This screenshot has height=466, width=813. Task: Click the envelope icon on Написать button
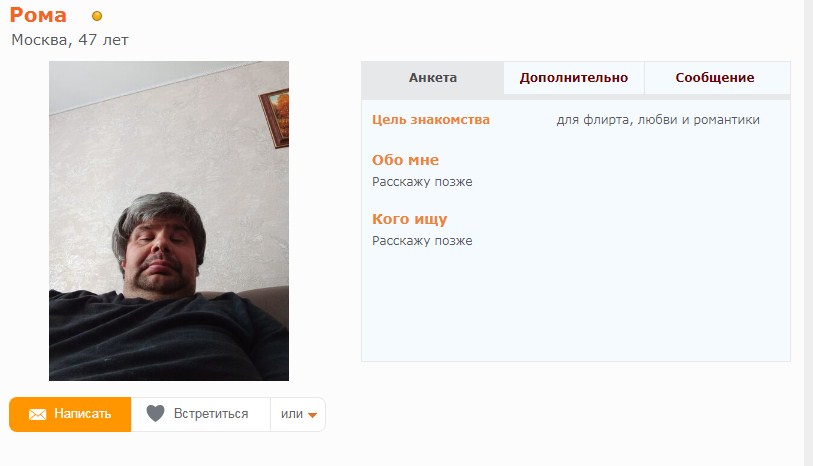click(37, 414)
